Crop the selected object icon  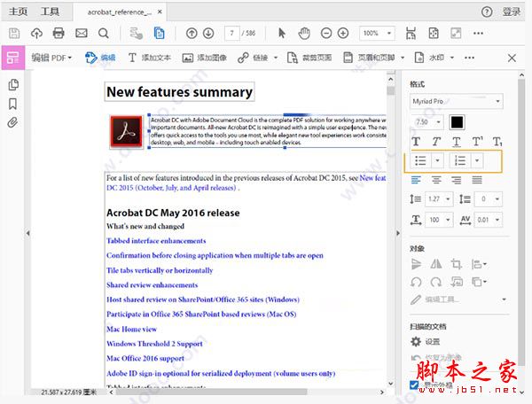click(457, 264)
